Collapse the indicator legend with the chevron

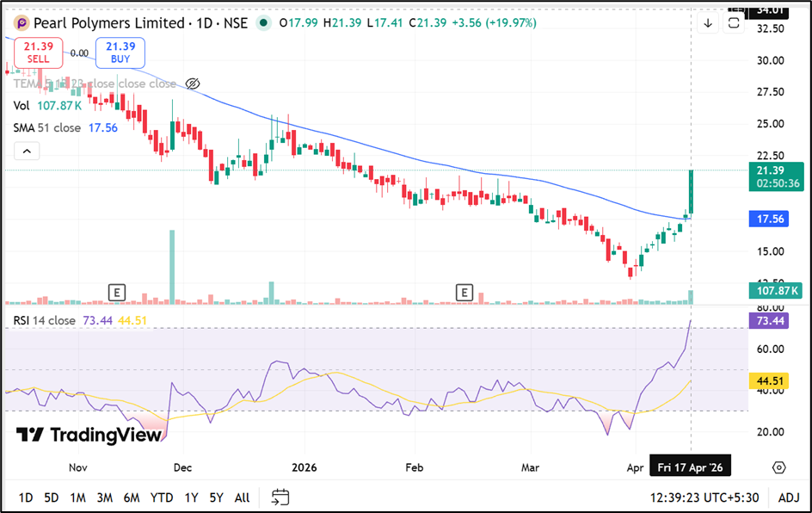(x=27, y=151)
